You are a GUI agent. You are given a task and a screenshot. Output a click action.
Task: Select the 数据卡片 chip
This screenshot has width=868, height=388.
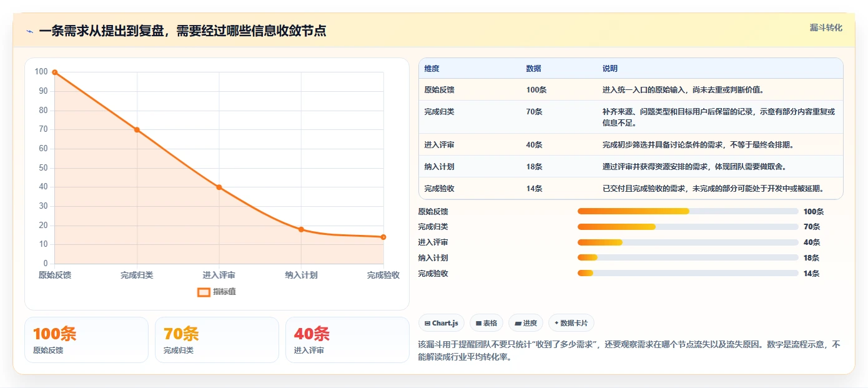pos(571,323)
